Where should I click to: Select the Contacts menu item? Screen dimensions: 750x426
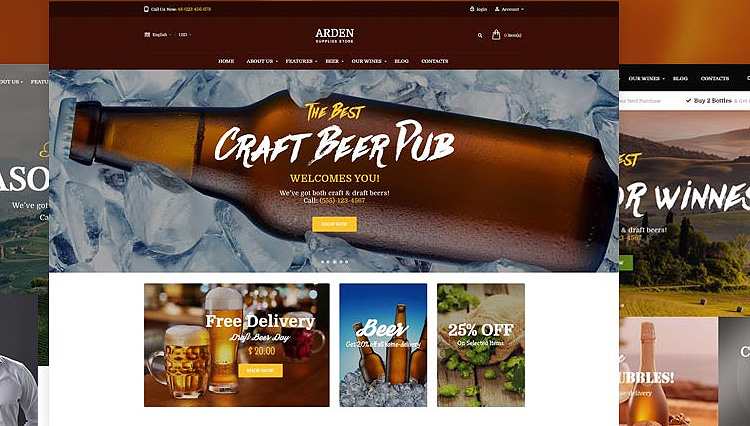point(435,61)
